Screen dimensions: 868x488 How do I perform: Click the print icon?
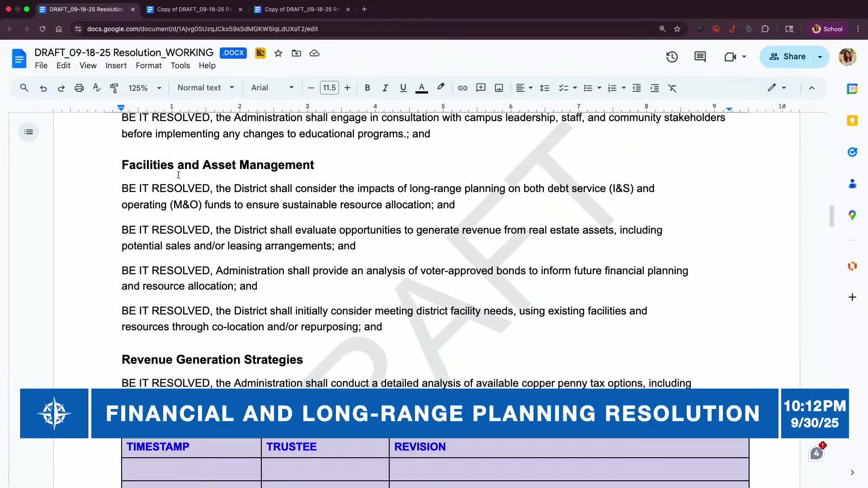79,88
